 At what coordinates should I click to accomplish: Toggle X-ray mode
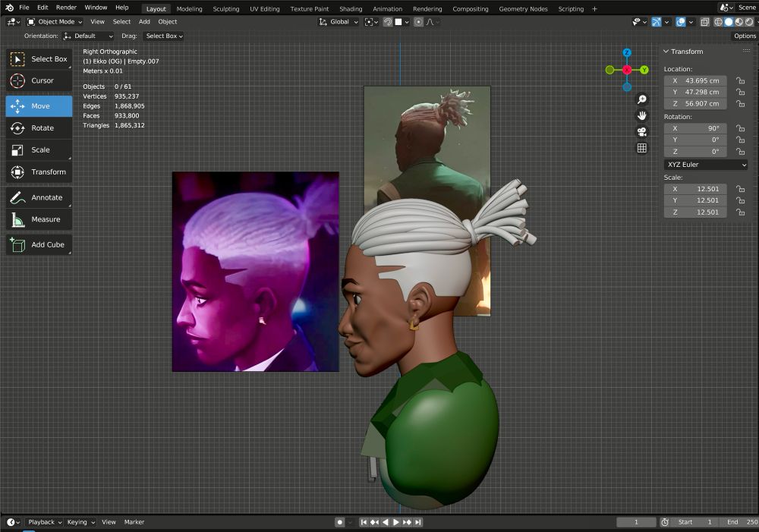[705, 22]
